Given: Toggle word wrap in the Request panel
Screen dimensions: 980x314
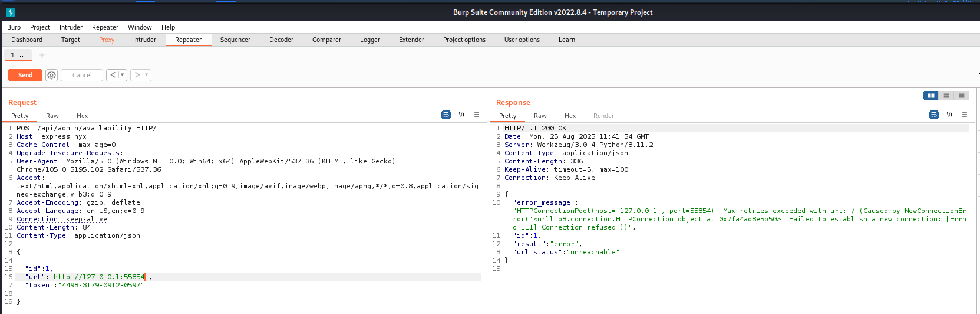Looking at the screenshot, I should click(446, 115).
